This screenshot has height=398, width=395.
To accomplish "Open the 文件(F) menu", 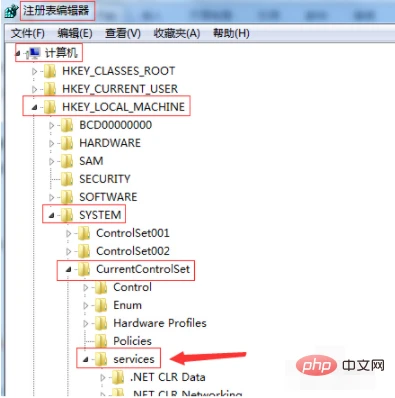I will (27, 33).
